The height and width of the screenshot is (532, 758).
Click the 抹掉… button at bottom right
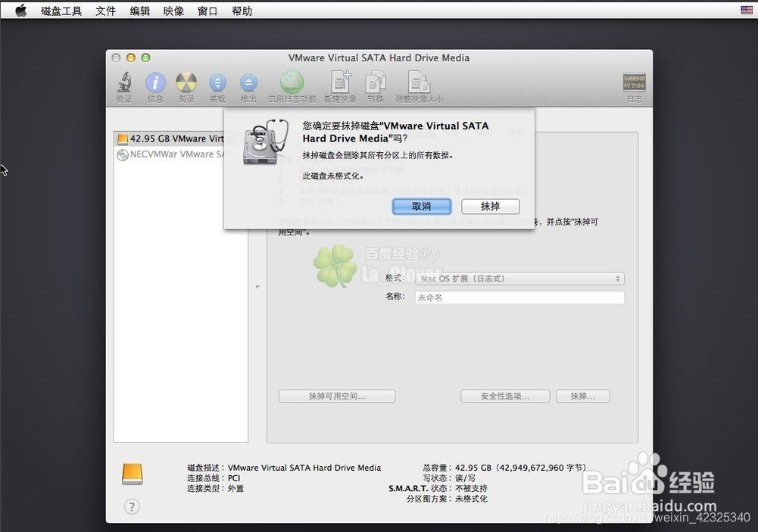582,397
